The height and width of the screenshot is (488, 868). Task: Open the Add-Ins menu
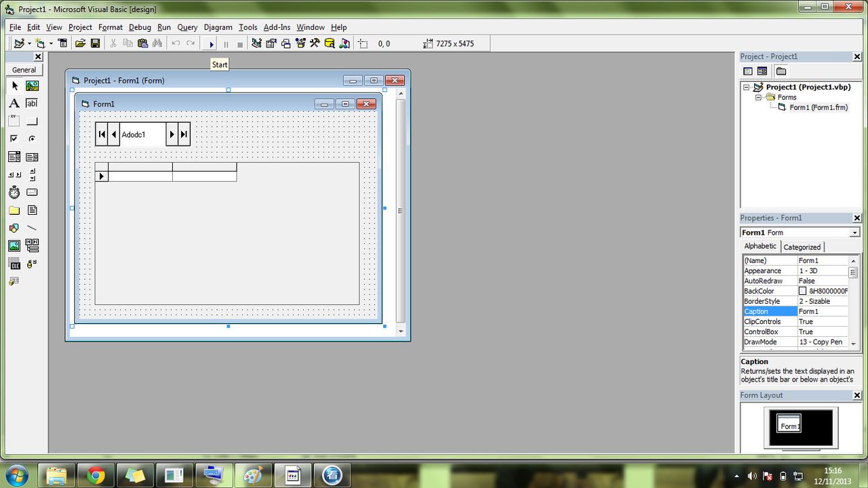point(277,27)
